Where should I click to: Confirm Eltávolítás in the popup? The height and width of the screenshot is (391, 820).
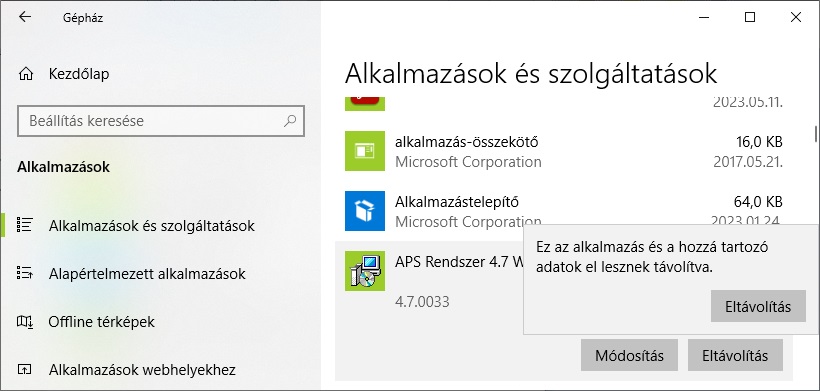coord(758,306)
